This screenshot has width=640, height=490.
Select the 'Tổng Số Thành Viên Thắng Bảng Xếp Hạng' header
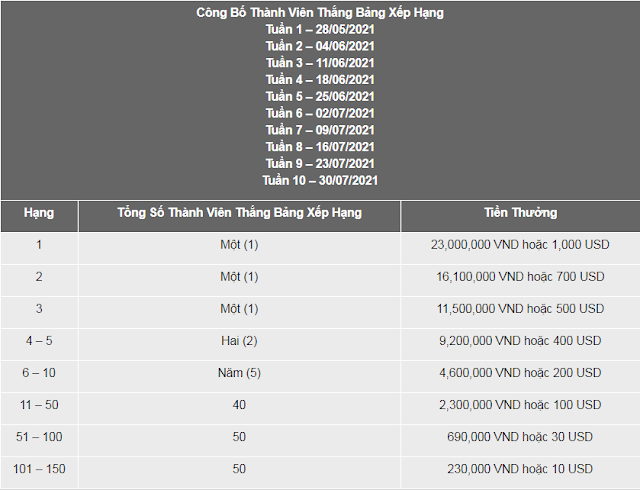[x=240, y=213]
